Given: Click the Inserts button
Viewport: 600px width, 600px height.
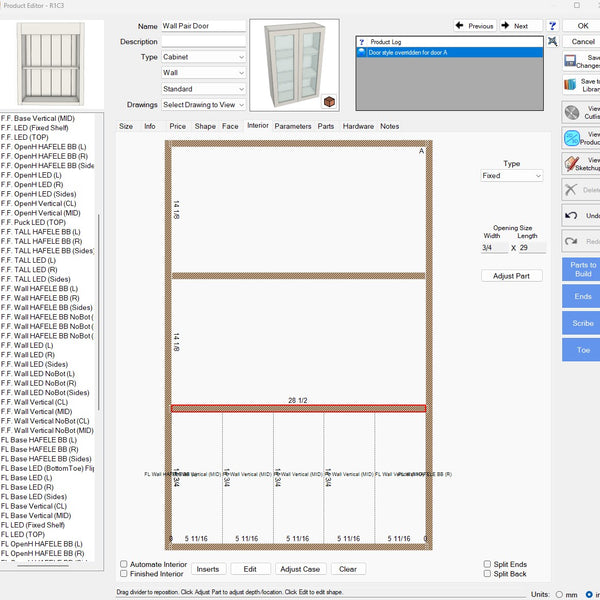Looking at the screenshot, I should click(208, 569).
